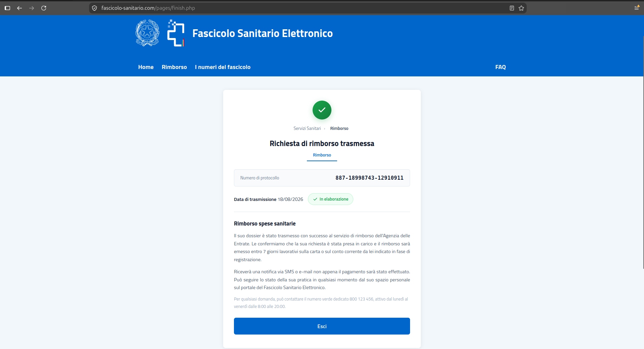Click the green success checkmark circle
Viewport: 644px width, 349px height.
click(x=322, y=110)
